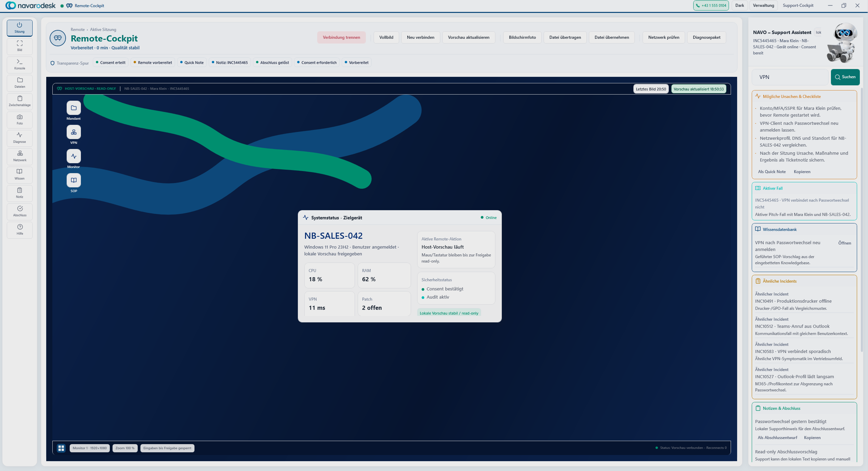Click the Datei übernehmen button
The image size is (868, 471).
[612, 37]
